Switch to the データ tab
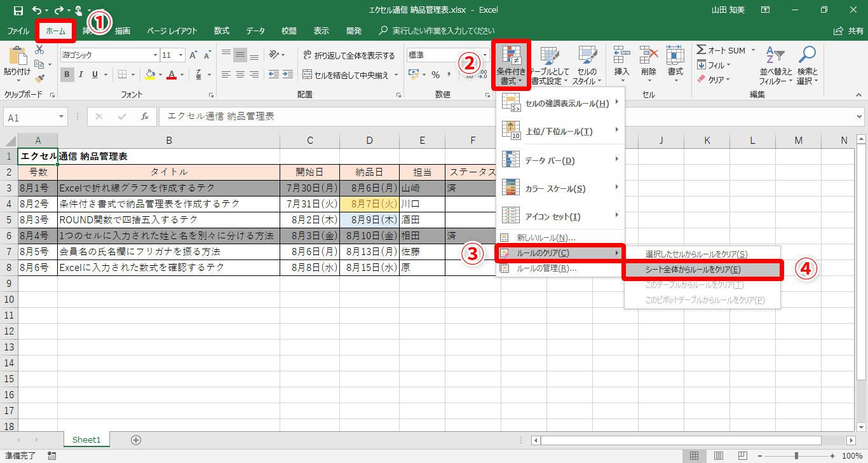 click(255, 31)
